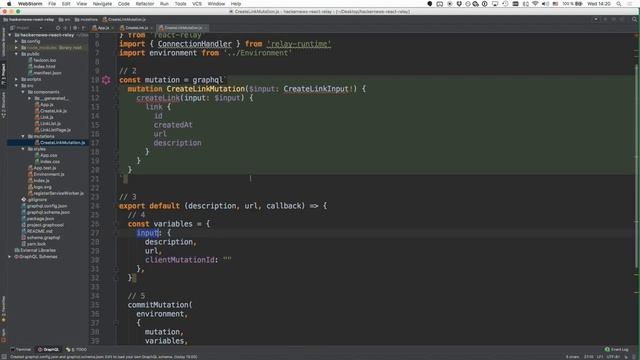The width and height of the screenshot is (640, 360).
Task: Switch to the App.js editor tab
Action: pos(101,28)
